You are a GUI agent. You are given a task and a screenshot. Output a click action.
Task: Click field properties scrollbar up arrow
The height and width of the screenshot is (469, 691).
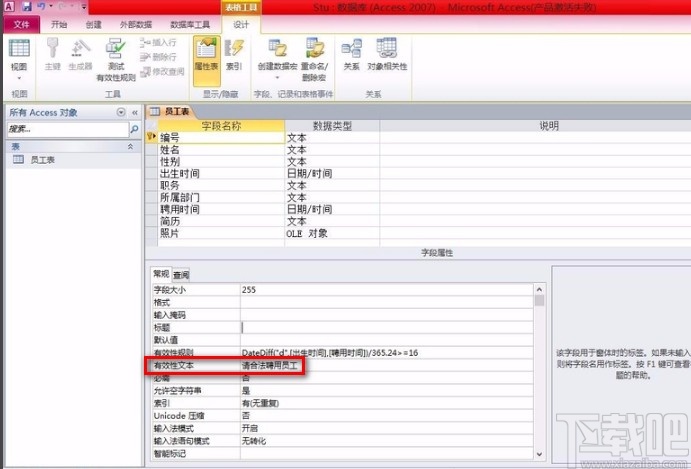pos(539,290)
